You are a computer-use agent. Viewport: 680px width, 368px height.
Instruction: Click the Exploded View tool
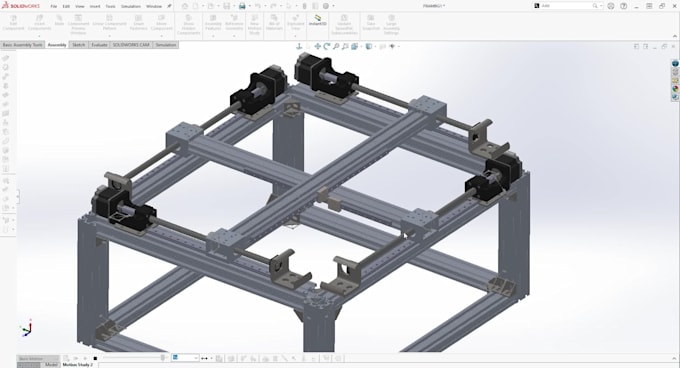tap(295, 23)
